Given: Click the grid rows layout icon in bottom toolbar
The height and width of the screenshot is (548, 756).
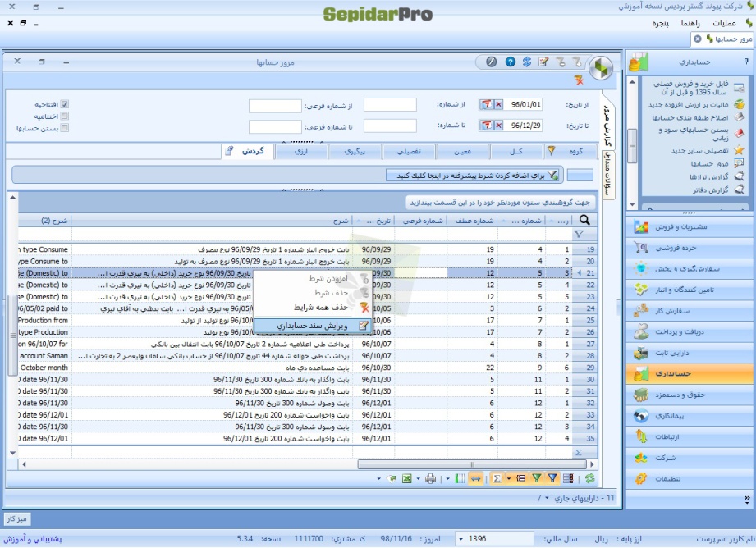Looking at the screenshot, I should [x=569, y=478].
